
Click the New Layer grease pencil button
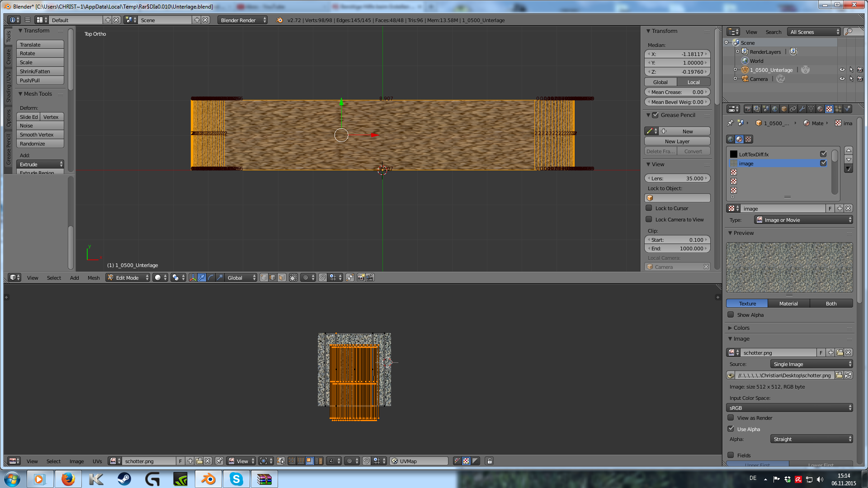[677, 141]
